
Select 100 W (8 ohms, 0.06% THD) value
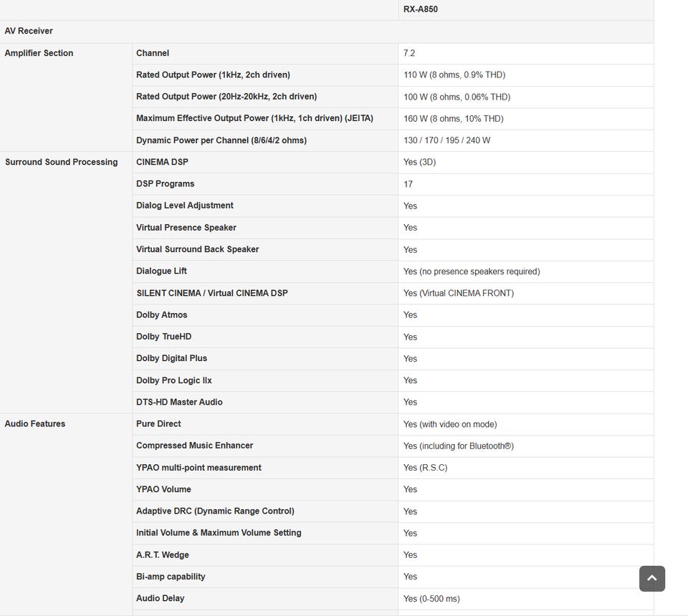pyautogui.click(x=457, y=97)
